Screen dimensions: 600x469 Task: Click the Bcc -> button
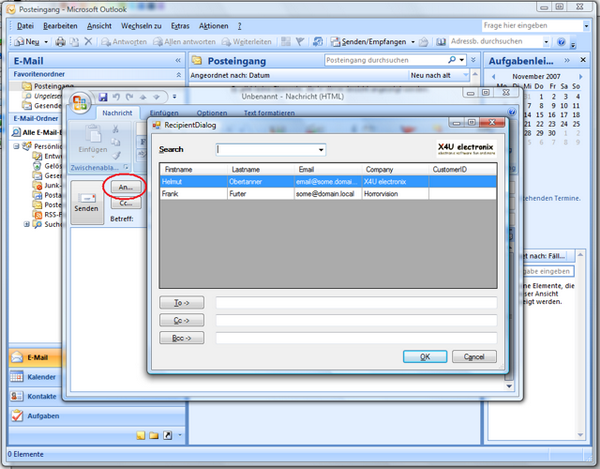click(182, 338)
